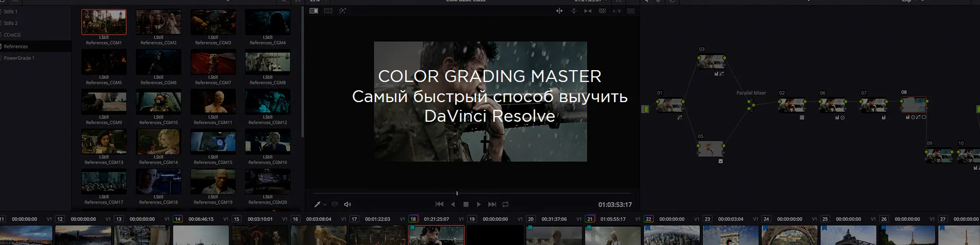Click the checkerboard wipe mode icon

(602, 11)
